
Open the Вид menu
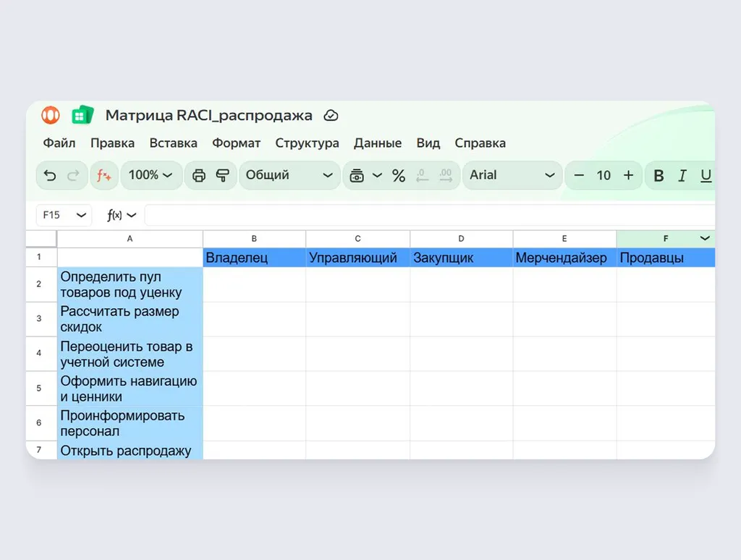[x=428, y=143]
